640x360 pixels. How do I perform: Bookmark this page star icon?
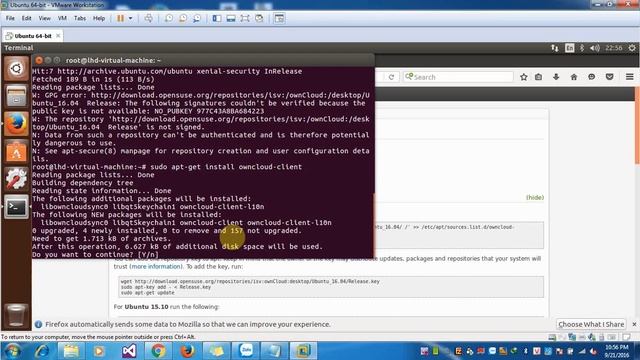524,77
